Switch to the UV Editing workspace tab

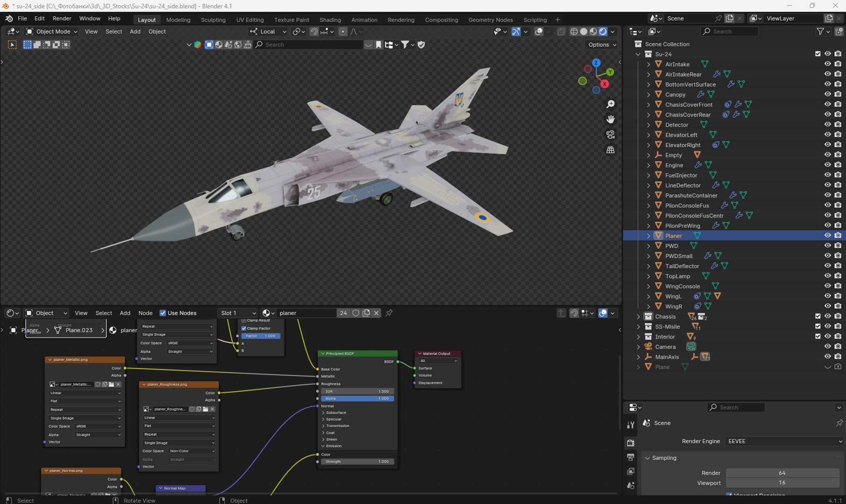click(x=250, y=20)
